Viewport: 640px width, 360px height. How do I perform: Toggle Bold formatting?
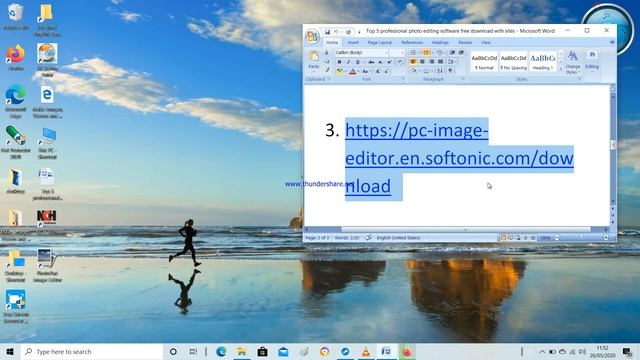point(339,62)
